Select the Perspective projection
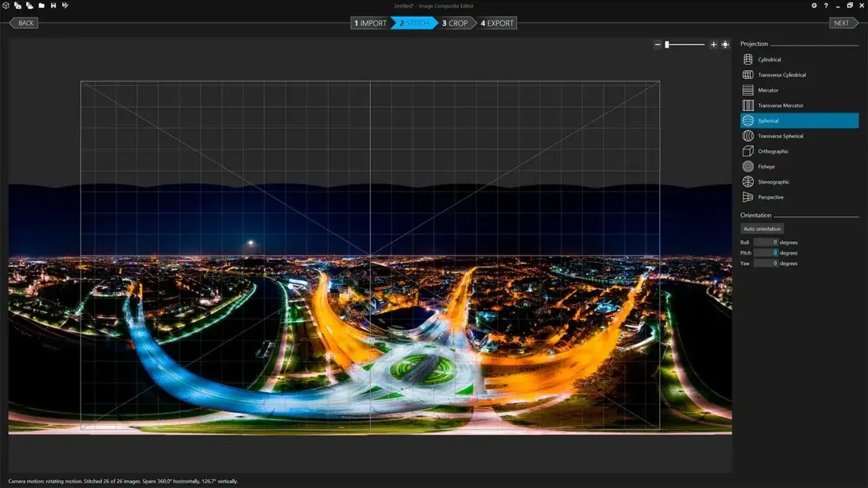868x488 pixels. (770, 197)
